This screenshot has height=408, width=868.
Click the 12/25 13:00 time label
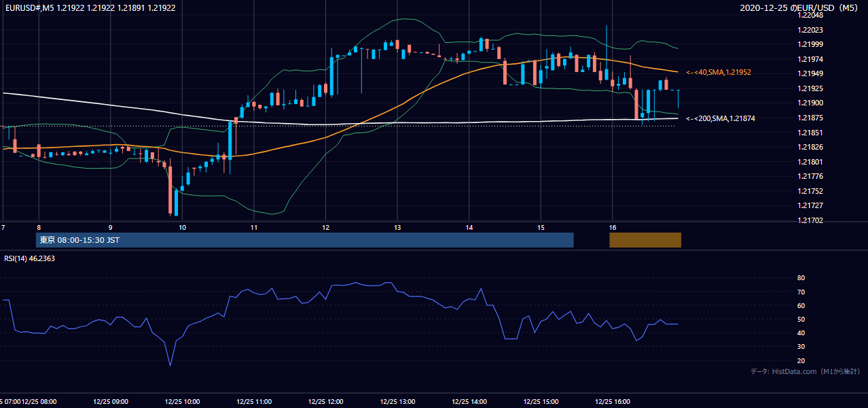(x=398, y=401)
